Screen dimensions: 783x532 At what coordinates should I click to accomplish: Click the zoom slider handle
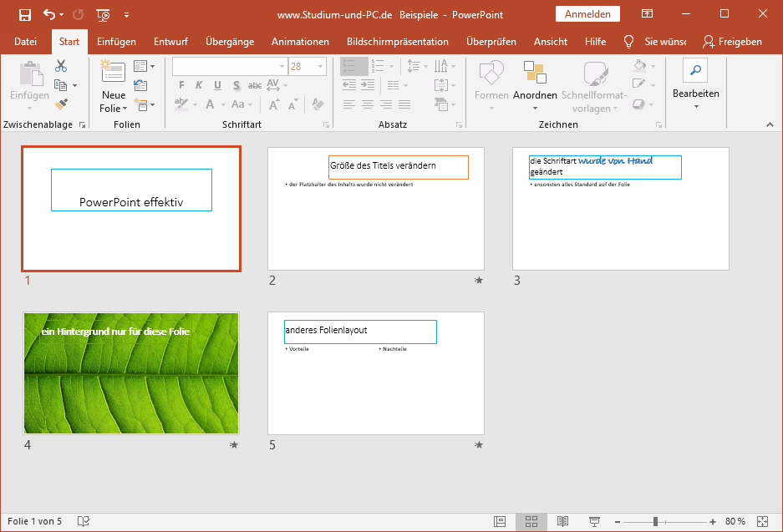655,521
